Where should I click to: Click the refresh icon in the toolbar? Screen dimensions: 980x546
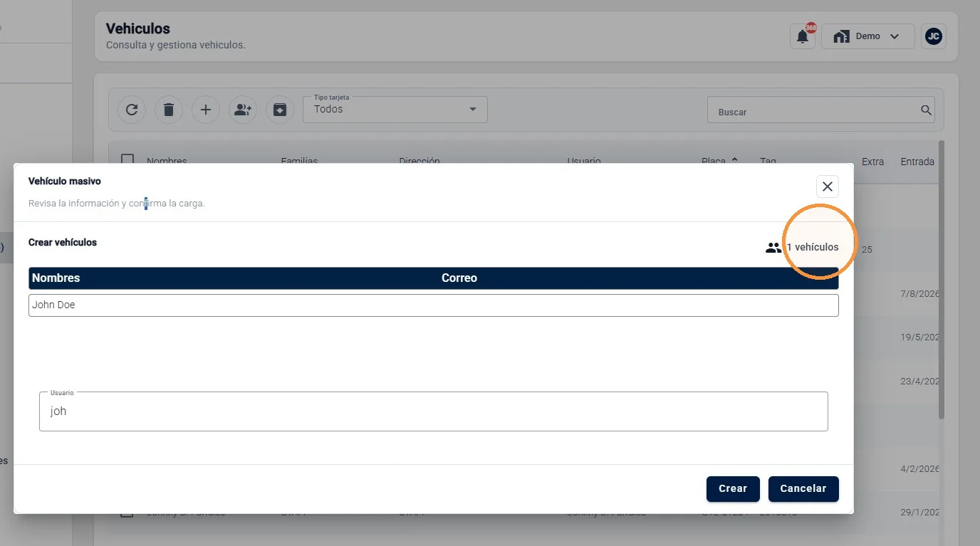click(132, 110)
